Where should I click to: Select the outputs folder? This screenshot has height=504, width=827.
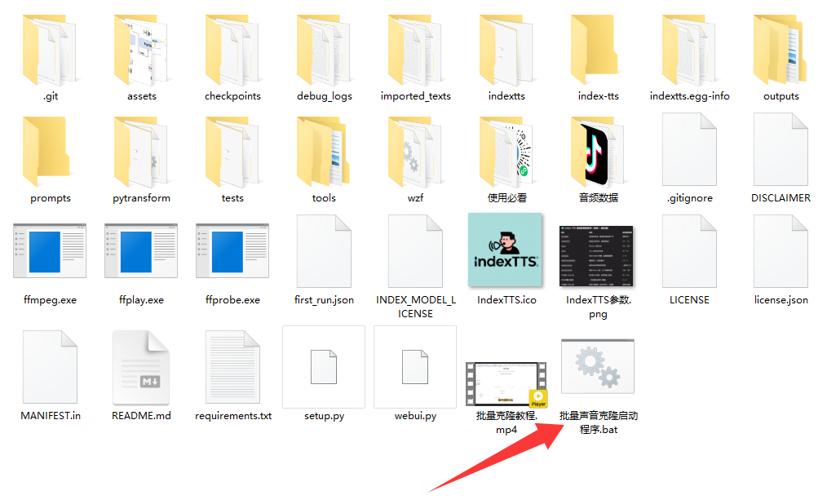[x=781, y=51]
